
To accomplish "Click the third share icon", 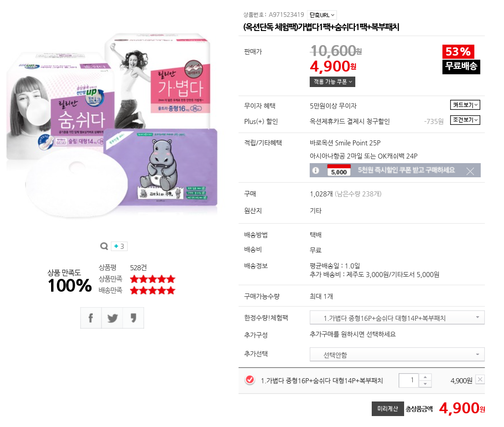I will pos(133,318).
